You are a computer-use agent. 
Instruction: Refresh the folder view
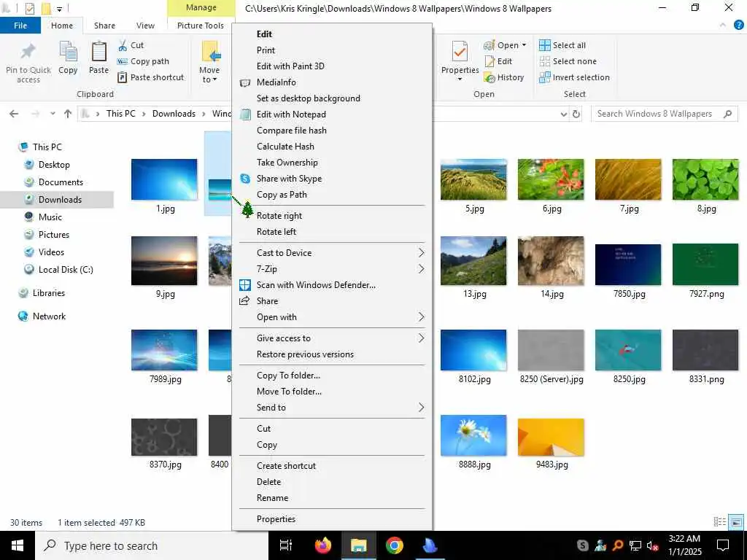coord(576,114)
